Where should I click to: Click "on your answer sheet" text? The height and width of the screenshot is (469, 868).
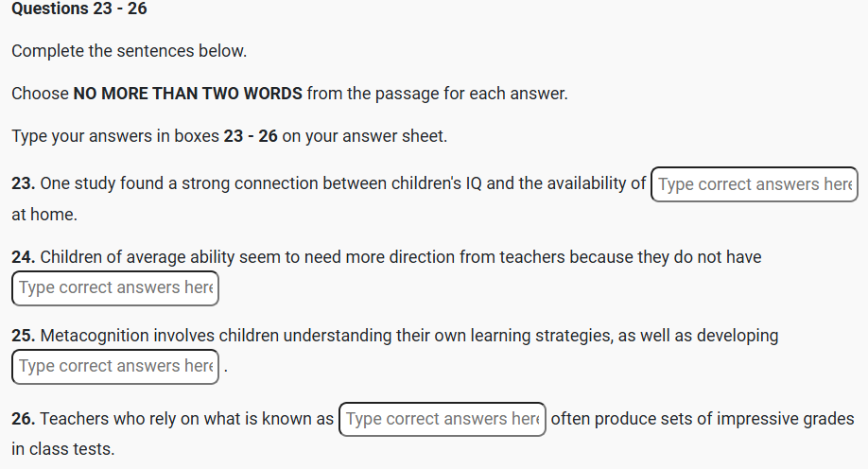[x=364, y=136]
